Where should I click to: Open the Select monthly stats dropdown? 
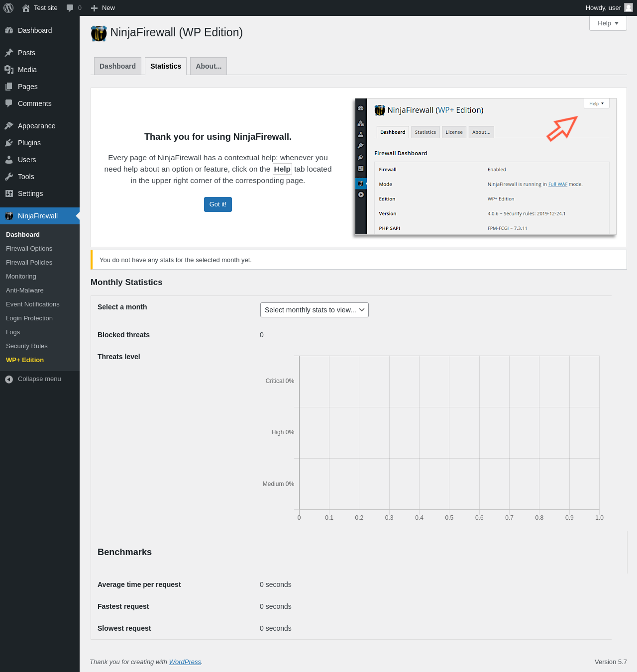coord(315,310)
